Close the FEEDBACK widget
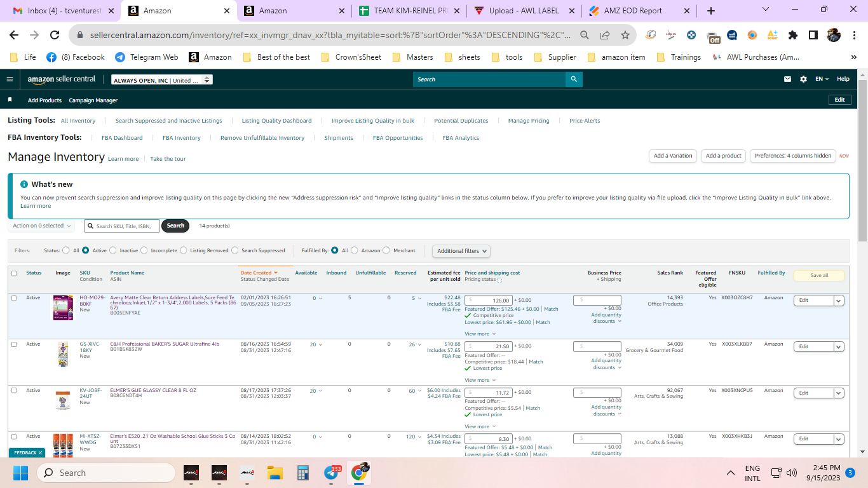This screenshot has width=868, height=488. pos(41,452)
